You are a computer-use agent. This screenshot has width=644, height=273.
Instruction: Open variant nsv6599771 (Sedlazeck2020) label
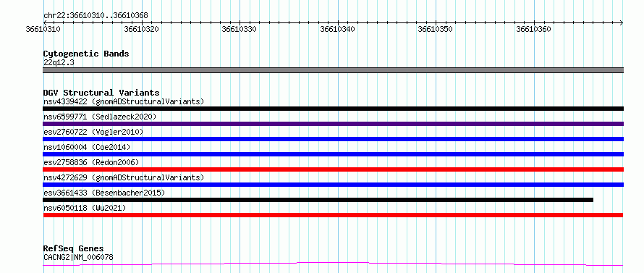click(100, 117)
